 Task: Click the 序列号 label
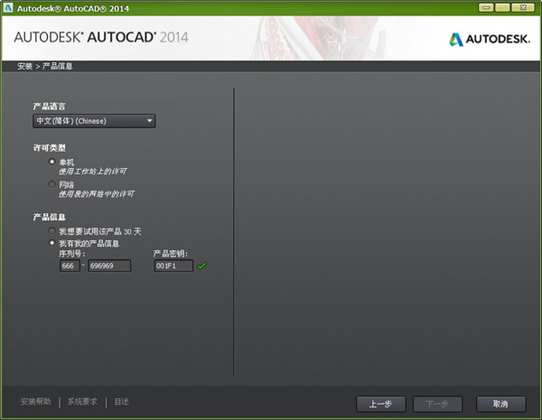[x=72, y=254]
